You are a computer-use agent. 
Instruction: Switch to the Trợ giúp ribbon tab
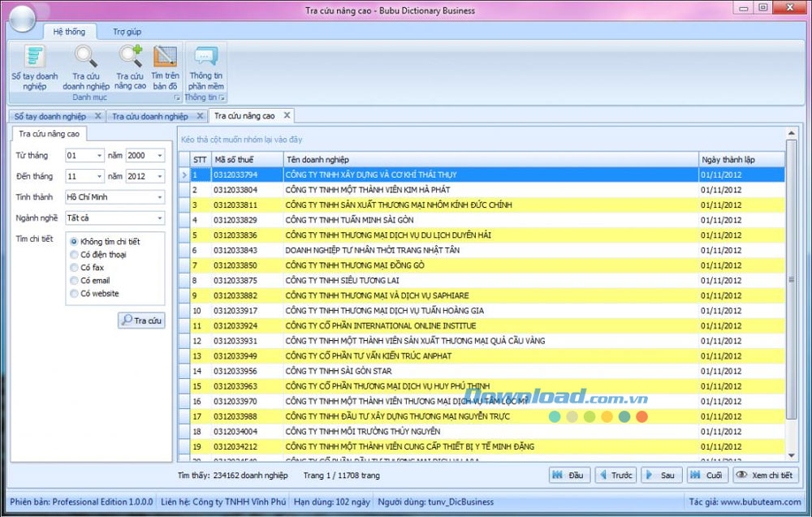[127, 32]
